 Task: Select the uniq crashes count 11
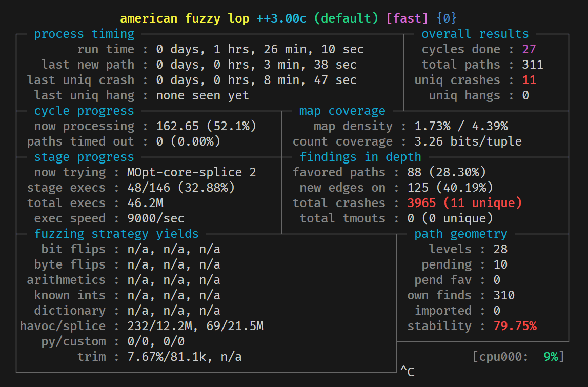pos(529,80)
